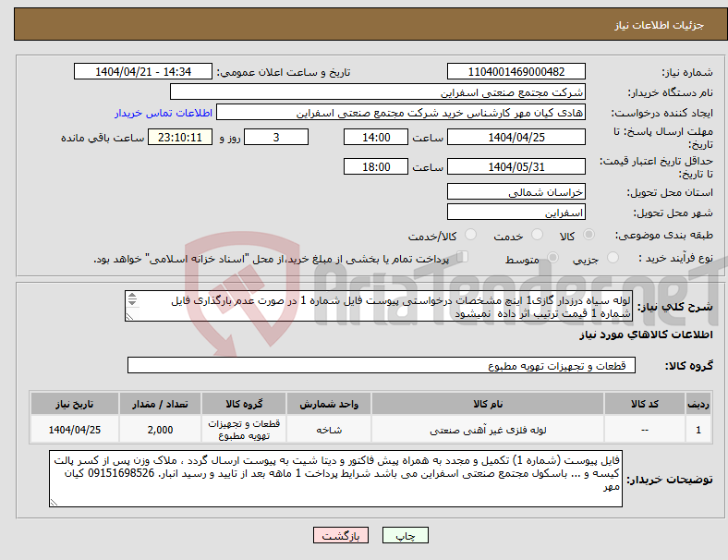The height and width of the screenshot is (560, 728).
Task: Click the item code cell showing --
Action: [645, 430]
